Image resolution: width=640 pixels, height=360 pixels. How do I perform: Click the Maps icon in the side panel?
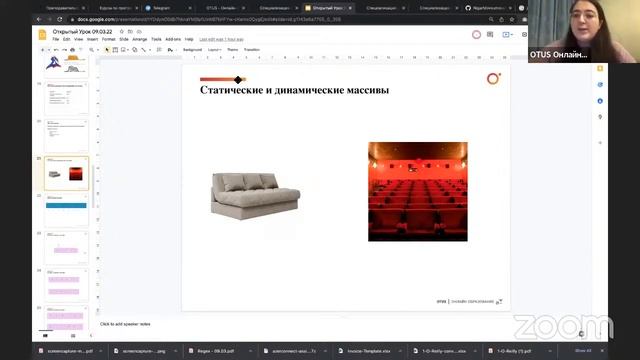pos(600,117)
